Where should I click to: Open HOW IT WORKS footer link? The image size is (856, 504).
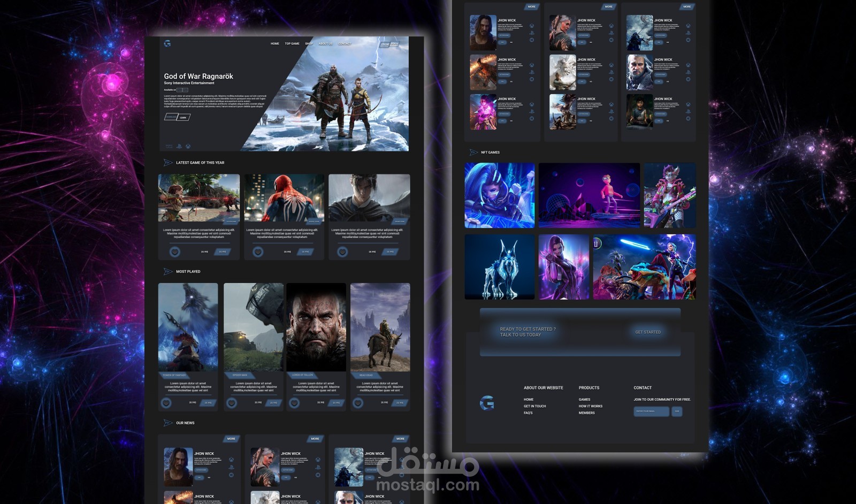pyautogui.click(x=591, y=406)
